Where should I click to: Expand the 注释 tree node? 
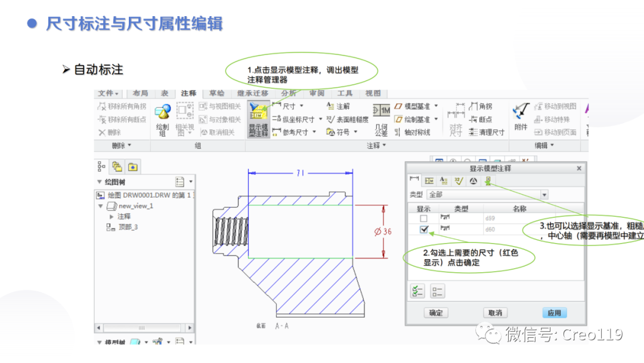point(112,216)
